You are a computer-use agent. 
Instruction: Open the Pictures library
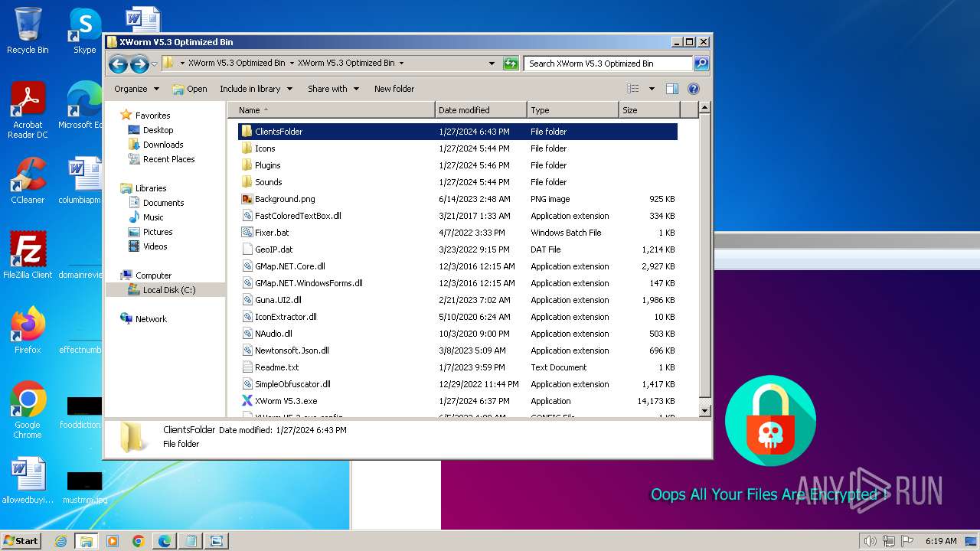[158, 232]
